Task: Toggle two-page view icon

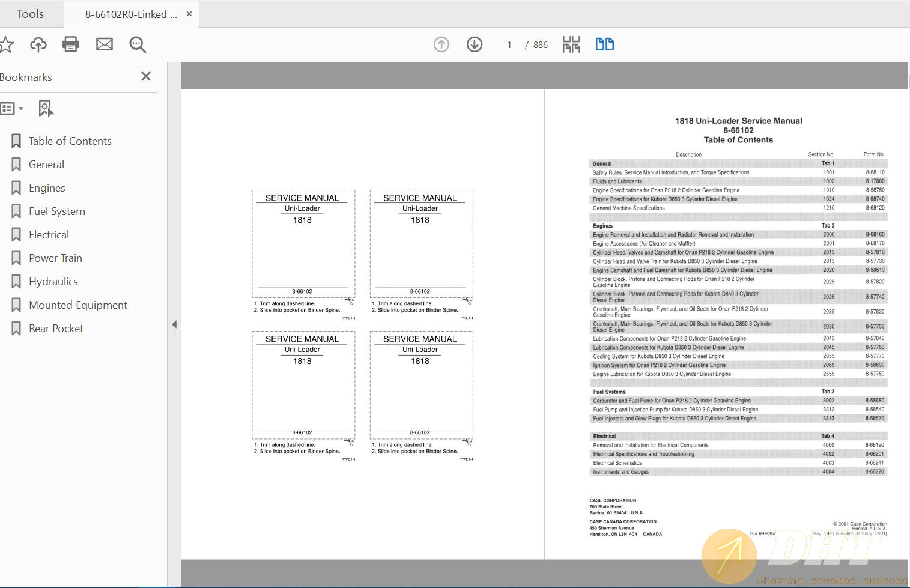Action: (604, 44)
